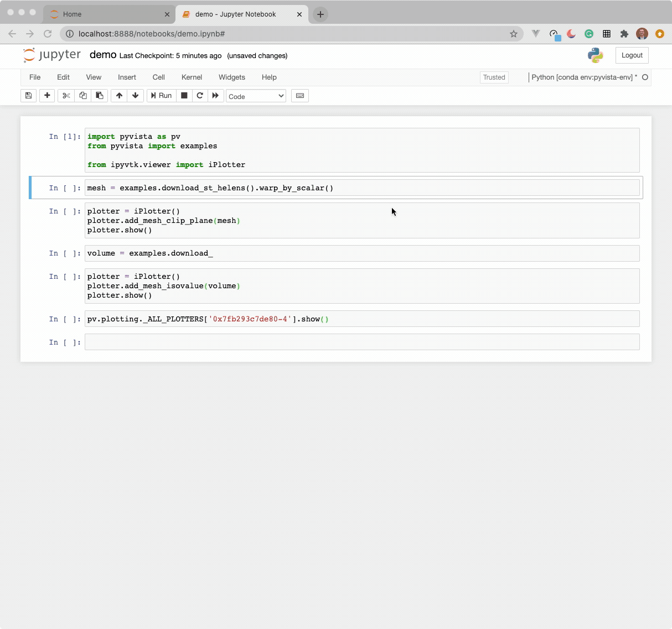Restart kernel and run all with fast-forward icon

coord(215,96)
